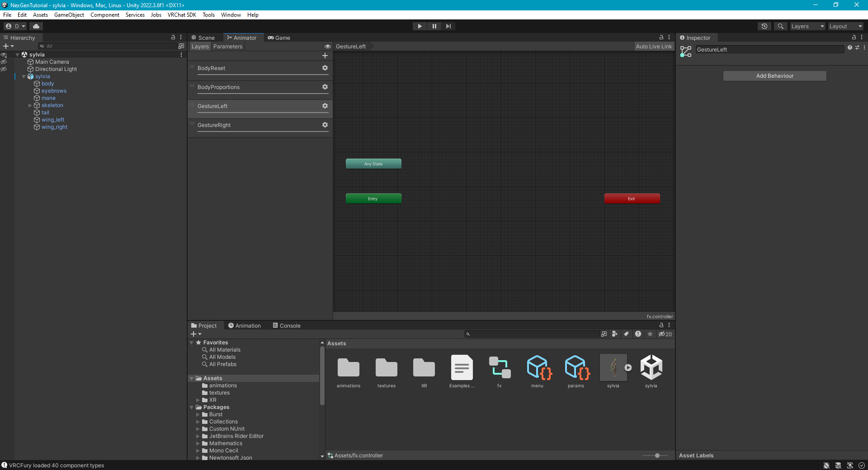868x470 pixels.
Task: Filter Project assets by label tag
Action: click(626, 334)
